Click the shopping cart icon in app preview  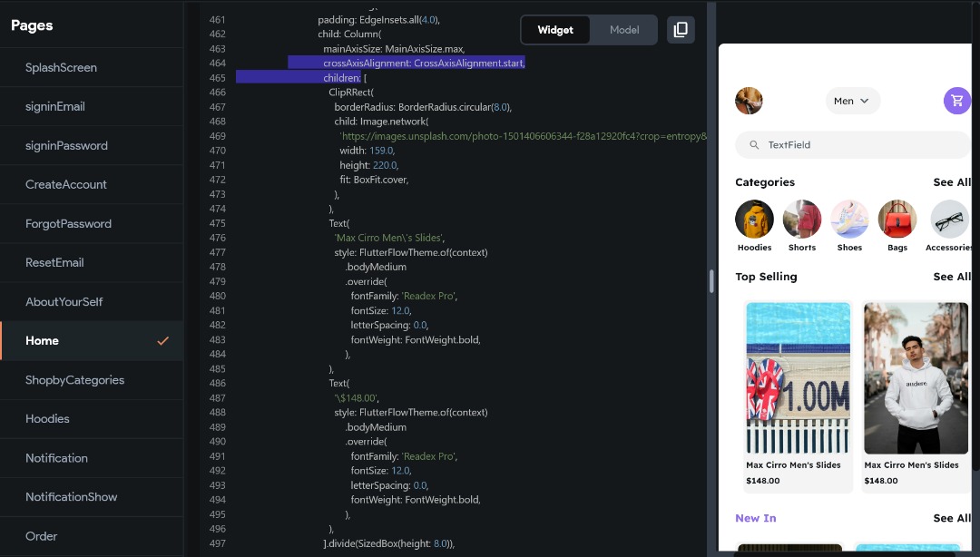(x=956, y=100)
